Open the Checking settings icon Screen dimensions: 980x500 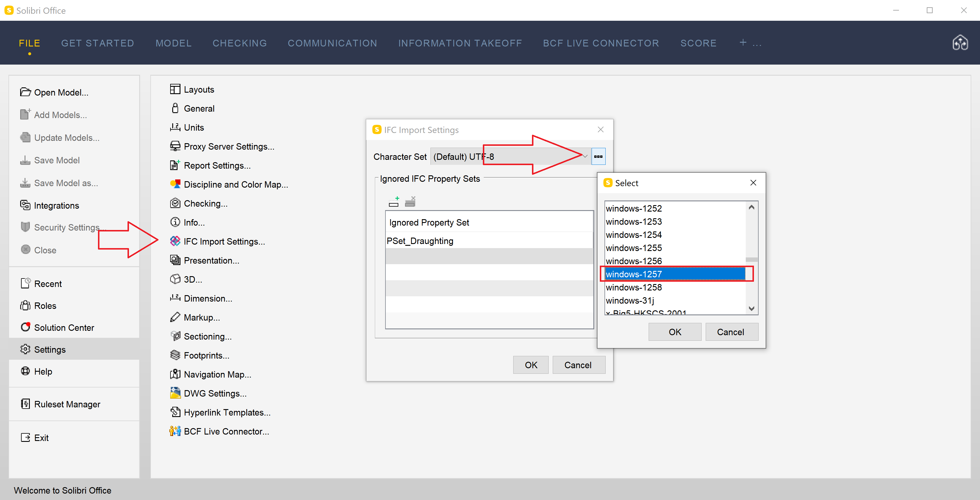[175, 203]
